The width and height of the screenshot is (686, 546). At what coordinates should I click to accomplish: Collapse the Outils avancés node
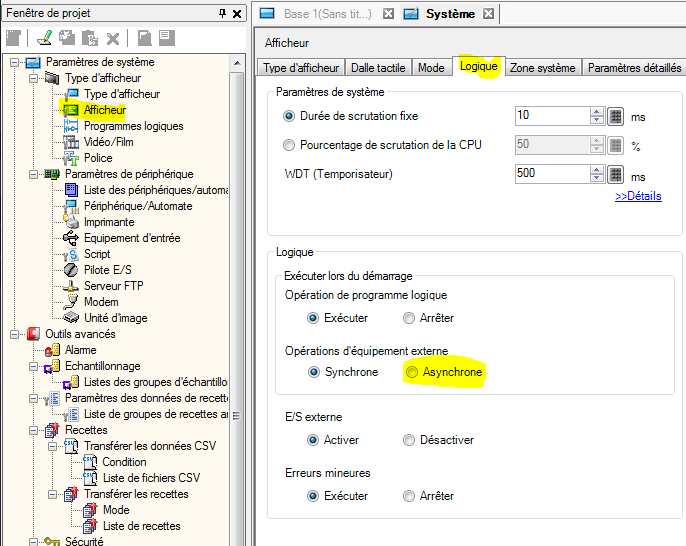[14, 334]
